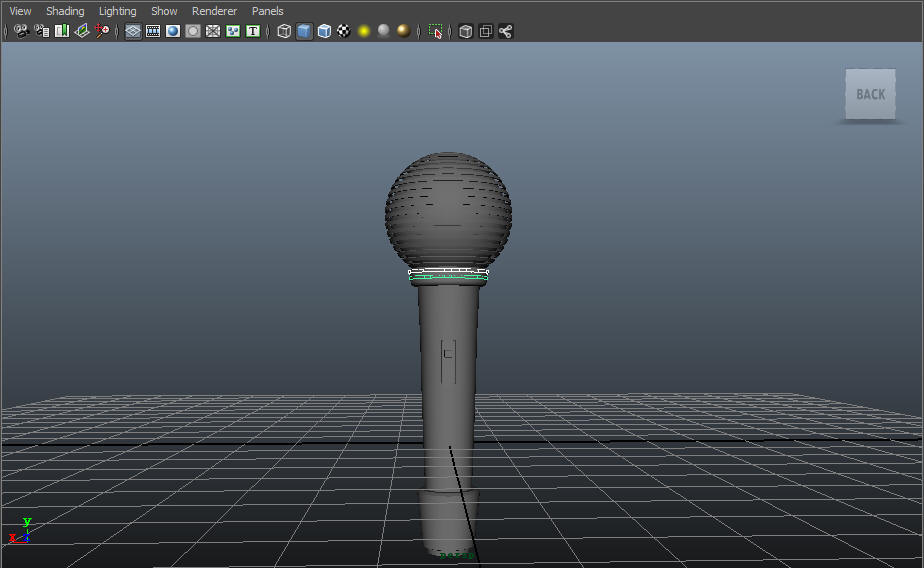Toggle the gray Shadows sphere icon
This screenshot has height=568, width=924.
pos(384,31)
